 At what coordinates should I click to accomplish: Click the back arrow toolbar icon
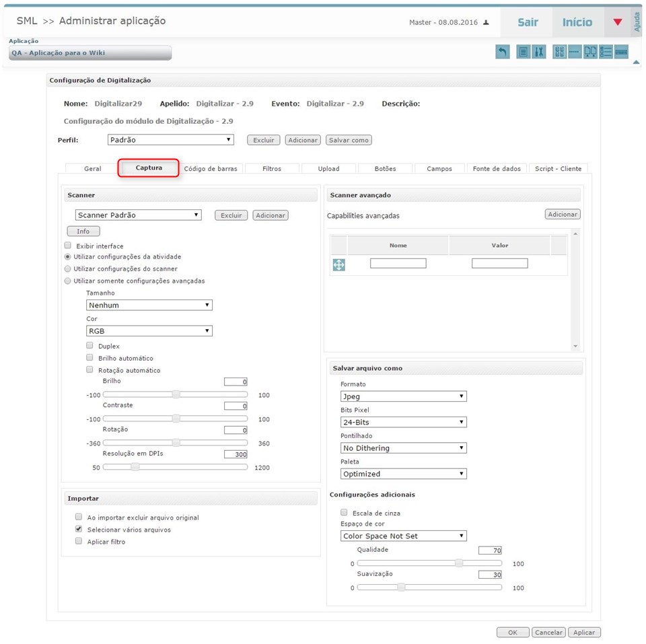[503, 52]
